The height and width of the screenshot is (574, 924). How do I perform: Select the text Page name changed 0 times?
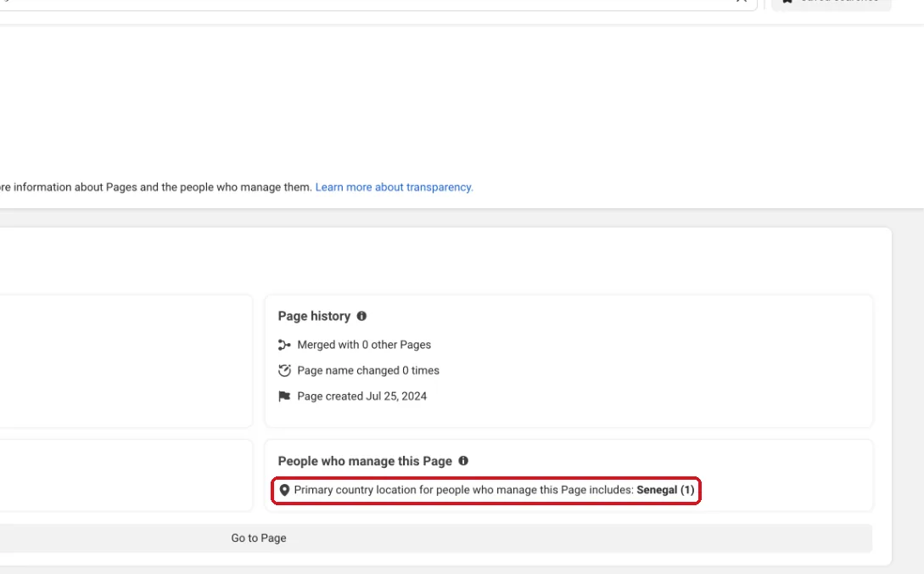(x=368, y=370)
